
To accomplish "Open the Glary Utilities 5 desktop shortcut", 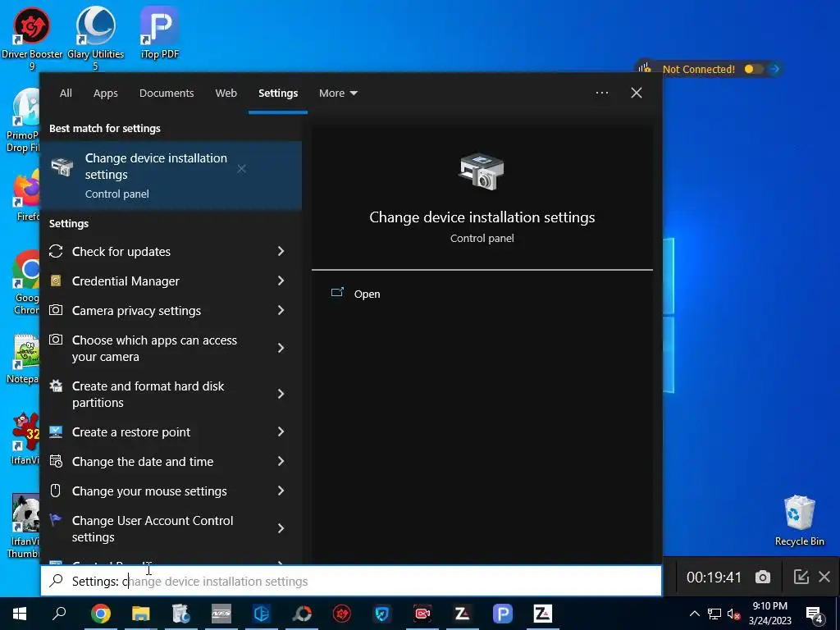I will coord(95,38).
